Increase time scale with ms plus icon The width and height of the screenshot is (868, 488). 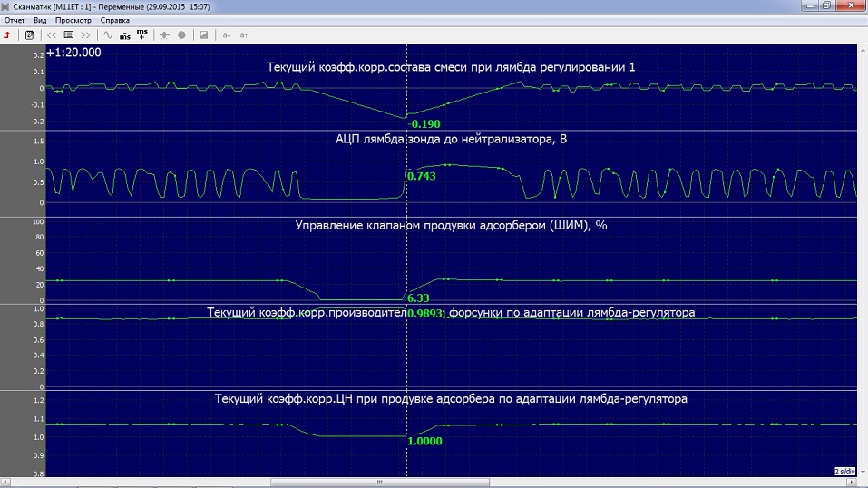[142, 34]
